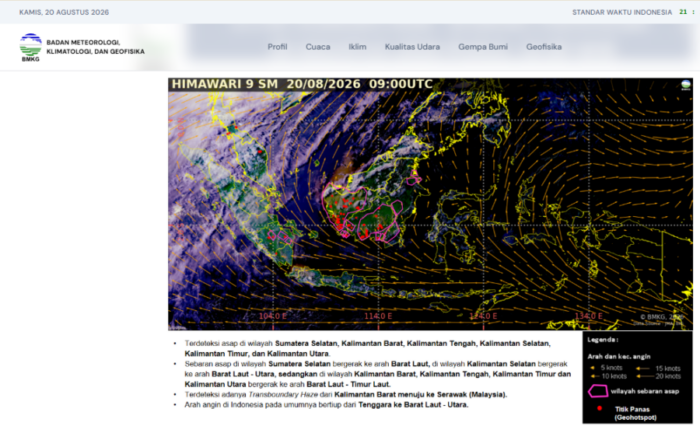Open the Iklim menu

tap(358, 47)
